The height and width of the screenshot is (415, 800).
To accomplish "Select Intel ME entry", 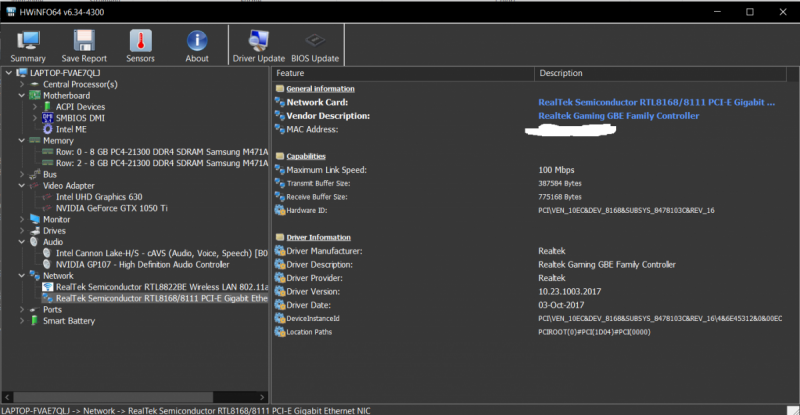I will [x=71, y=129].
